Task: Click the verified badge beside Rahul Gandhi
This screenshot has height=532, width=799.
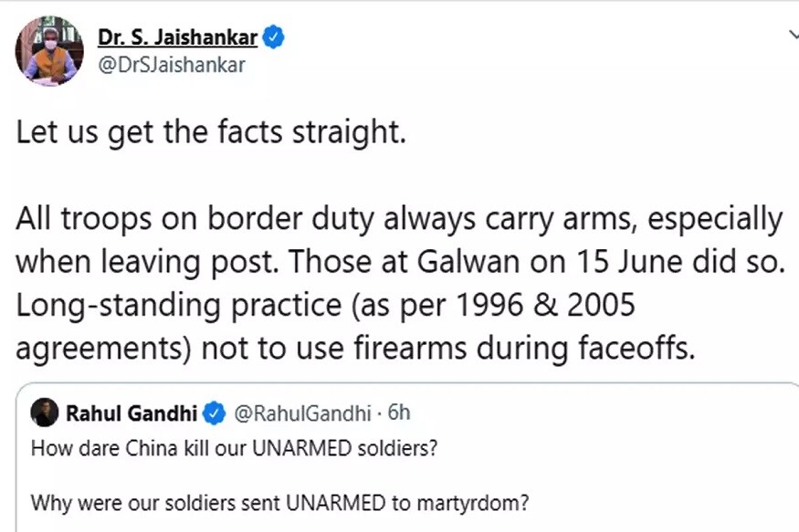Action: (214, 412)
